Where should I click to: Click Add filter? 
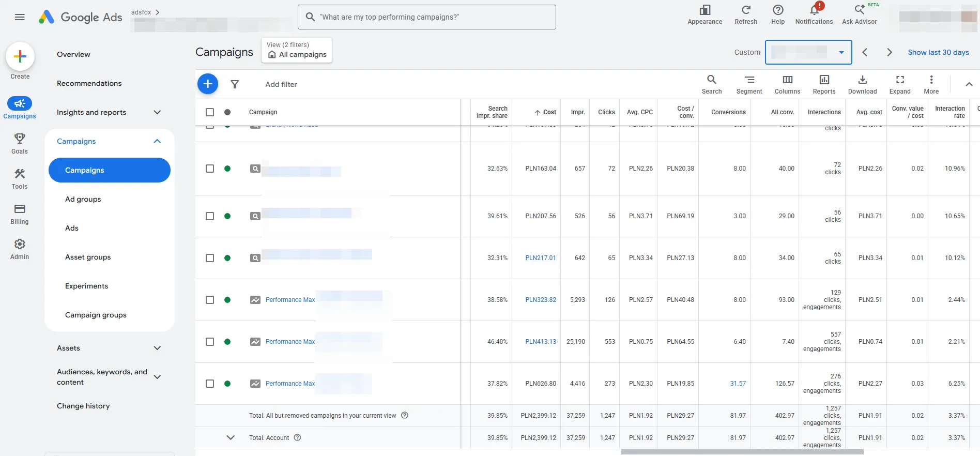tap(281, 84)
